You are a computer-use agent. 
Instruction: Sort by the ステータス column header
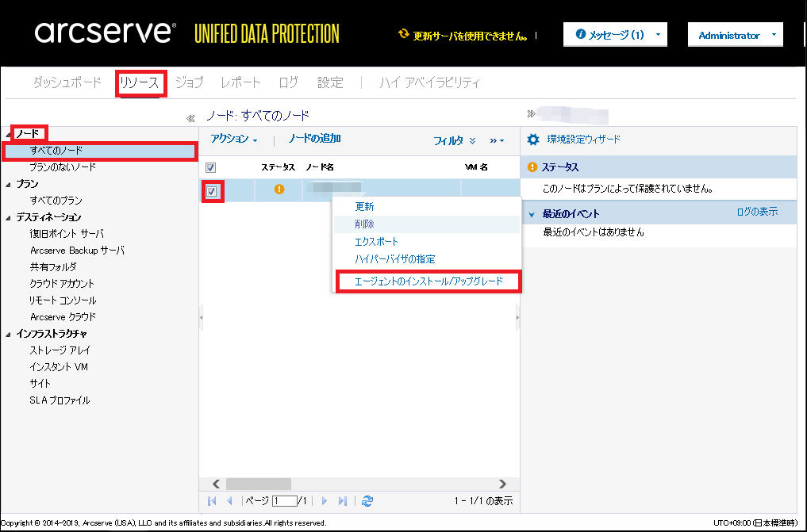click(x=278, y=167)
